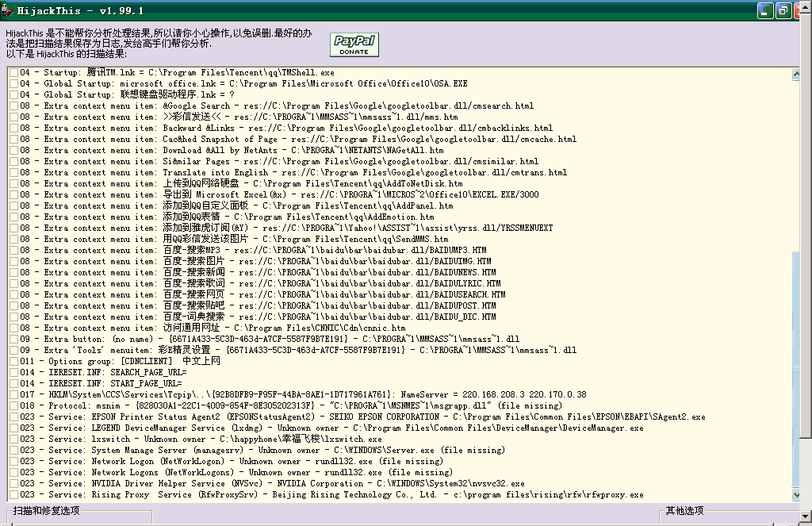Check the O4 Startup 腾讯TM.lnk entry

pyautogui.click(x=14, y=72)
